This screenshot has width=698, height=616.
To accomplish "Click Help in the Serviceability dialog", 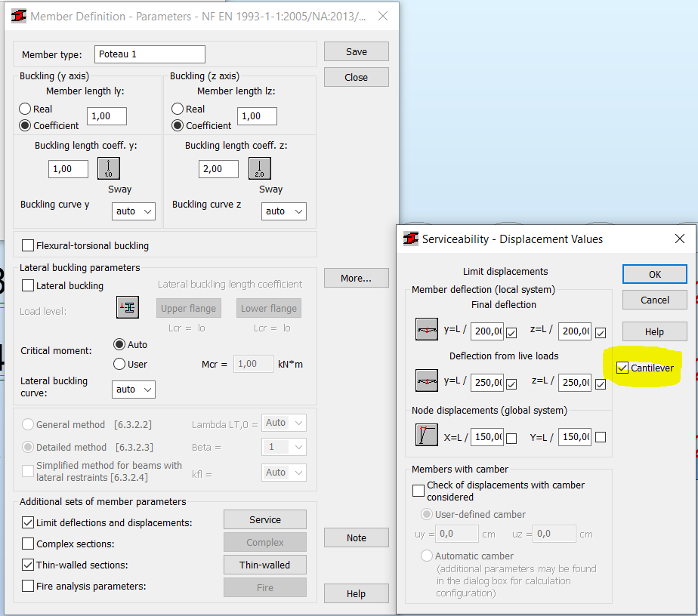I will [654, 332].
